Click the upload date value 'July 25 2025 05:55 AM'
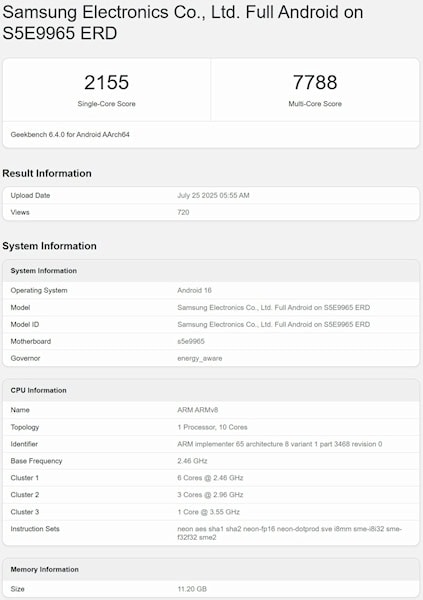 tap(213, 196)
